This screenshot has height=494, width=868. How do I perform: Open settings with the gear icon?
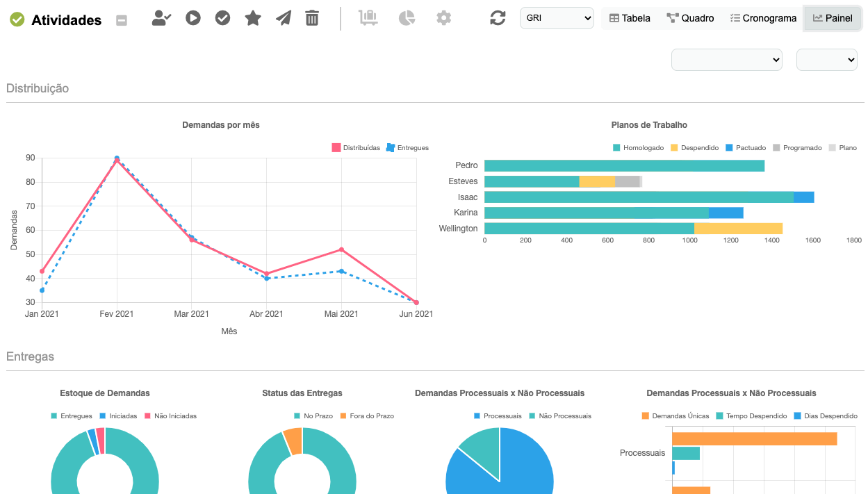(x=443, y=18)
